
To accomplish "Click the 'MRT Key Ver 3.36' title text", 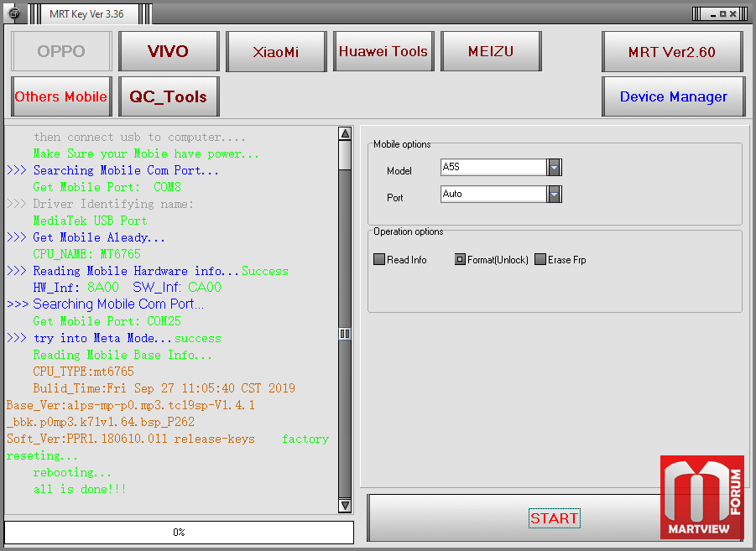I will click(86, 14).
